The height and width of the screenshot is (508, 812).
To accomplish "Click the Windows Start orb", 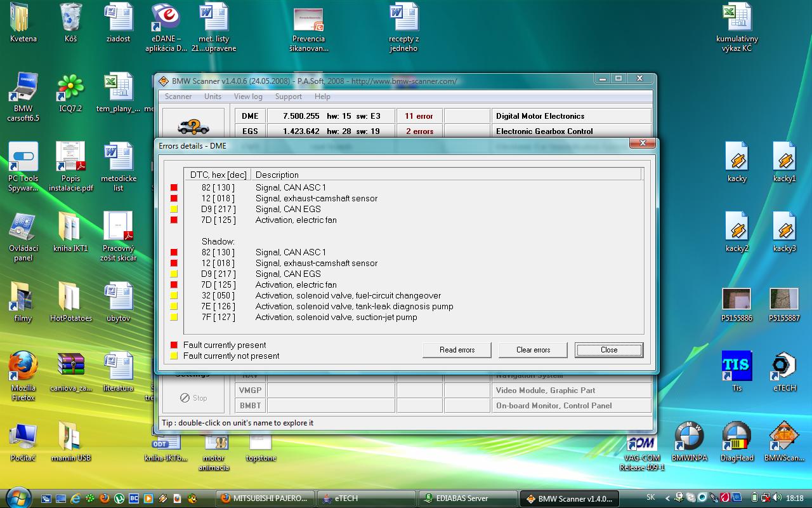I will pos(17,497).
